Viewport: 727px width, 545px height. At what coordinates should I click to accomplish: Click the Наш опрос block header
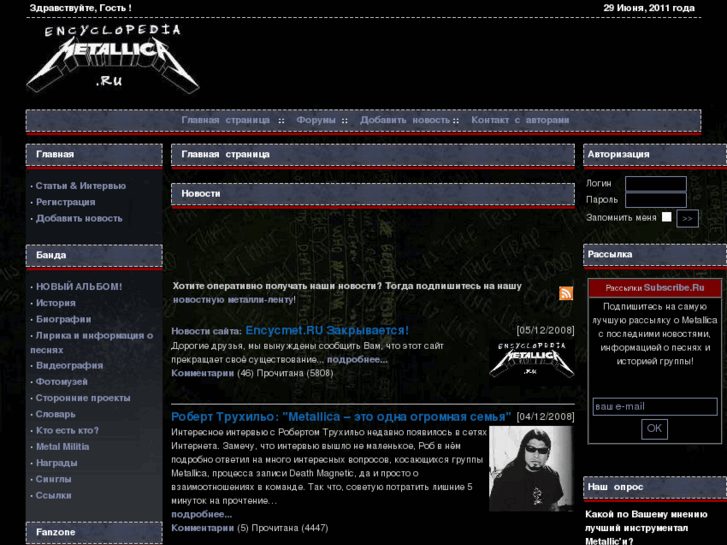point(655,487)
